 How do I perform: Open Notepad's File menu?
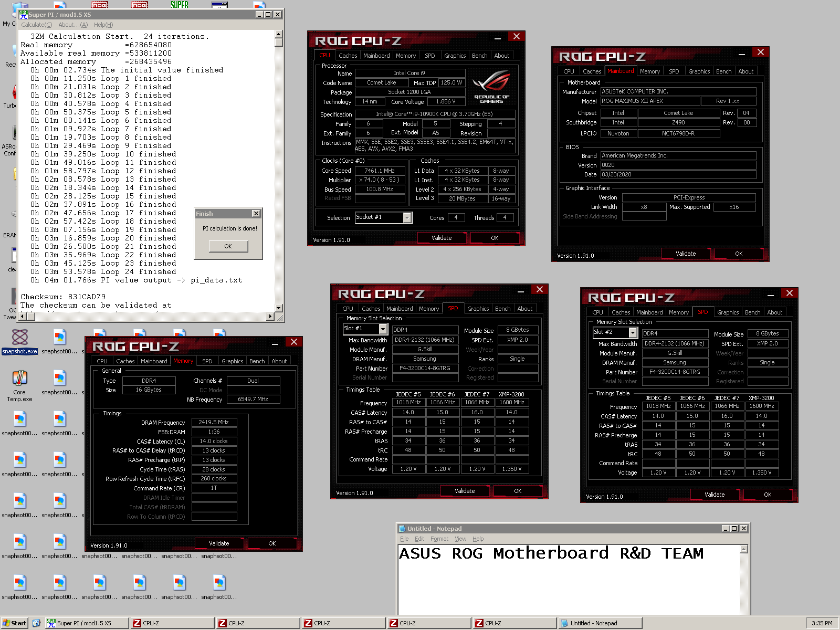(x=404, y=539)
